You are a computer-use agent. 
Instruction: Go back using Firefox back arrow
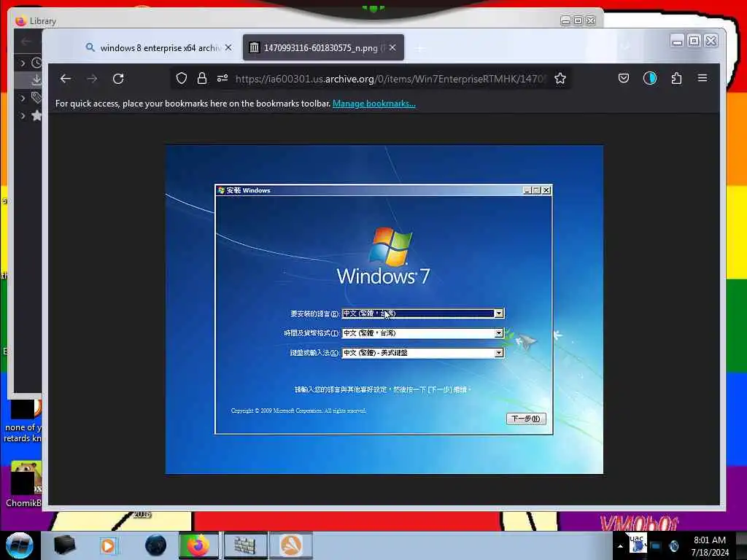[66, 79]
